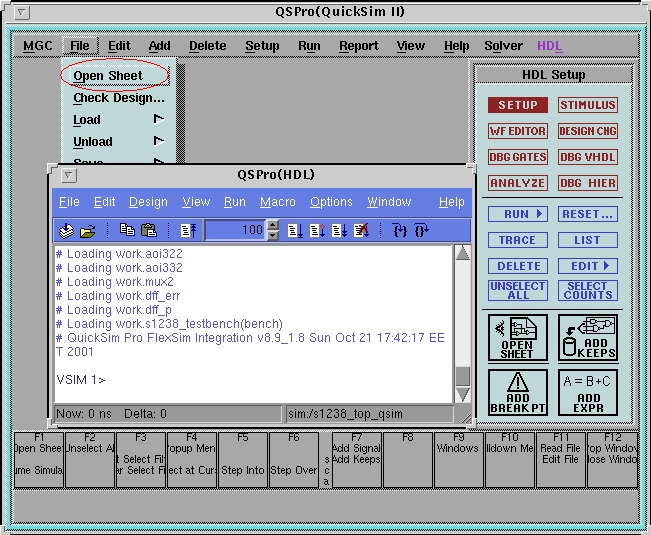Open the Solver menu in the main menu bar

503,46
